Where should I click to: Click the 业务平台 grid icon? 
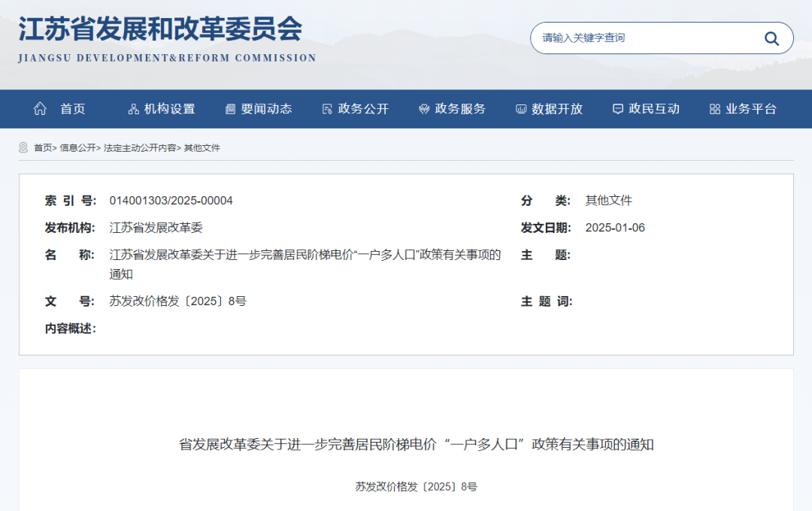(714, 109)
